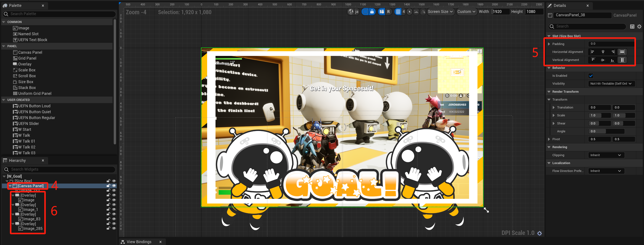Set horizontal alignment to center
This screenshot has width=644, height=245.
(603, 52)
